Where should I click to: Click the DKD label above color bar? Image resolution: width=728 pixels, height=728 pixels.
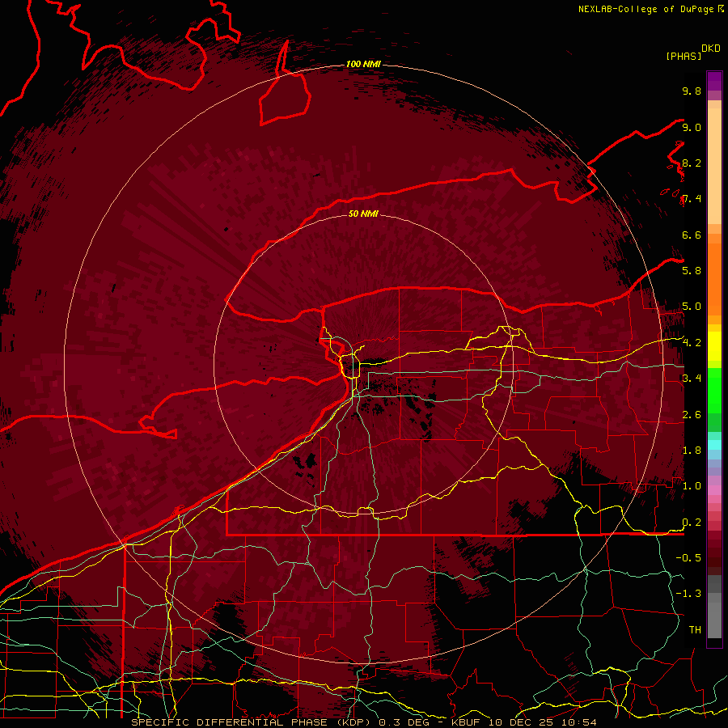click(x=711, y=49)
